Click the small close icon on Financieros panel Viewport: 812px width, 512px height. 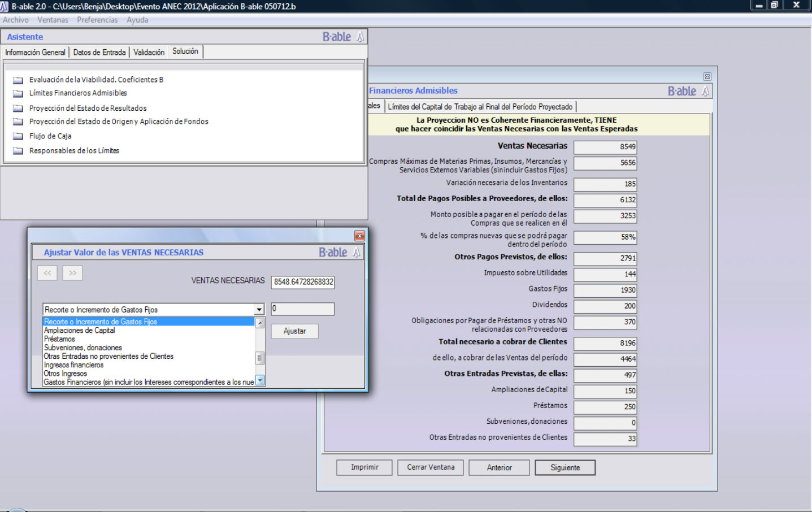coord(707,76)
